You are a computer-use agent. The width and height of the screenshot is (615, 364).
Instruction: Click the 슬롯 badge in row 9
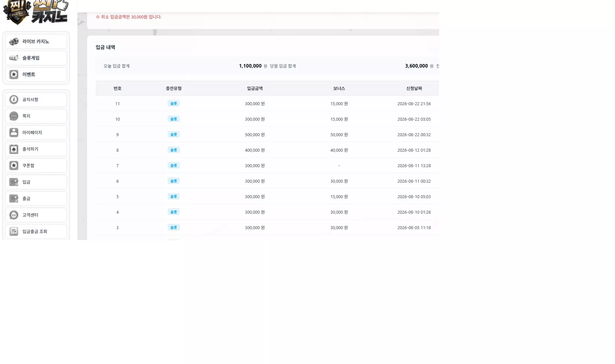[174, 135]
